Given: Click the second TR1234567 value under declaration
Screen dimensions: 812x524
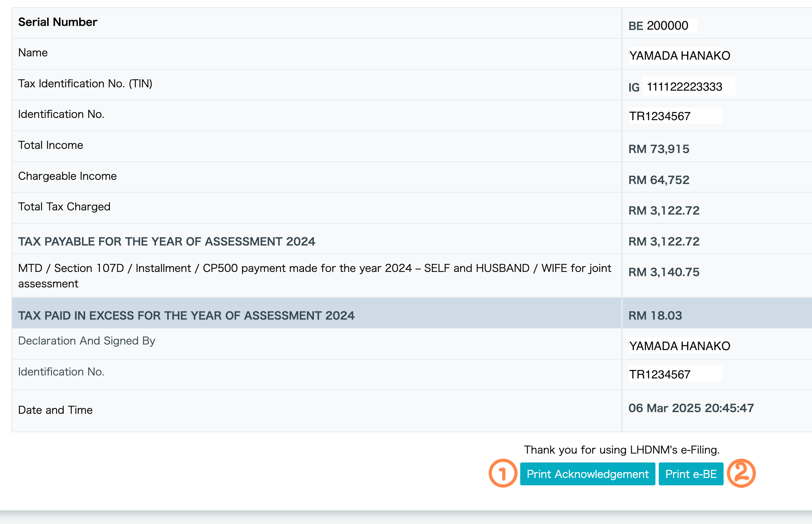Looking at the screenshot, I should tap(659, 374).
